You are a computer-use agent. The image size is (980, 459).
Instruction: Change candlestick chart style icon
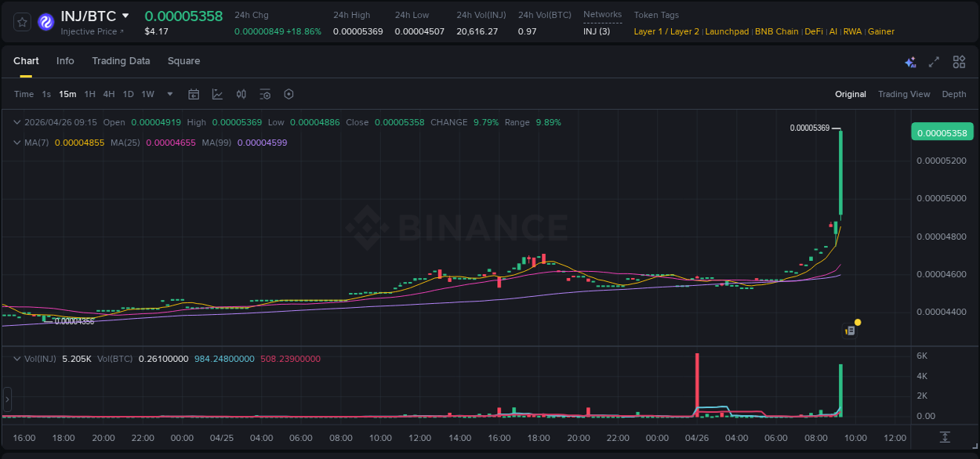click(x=241, y=94)
